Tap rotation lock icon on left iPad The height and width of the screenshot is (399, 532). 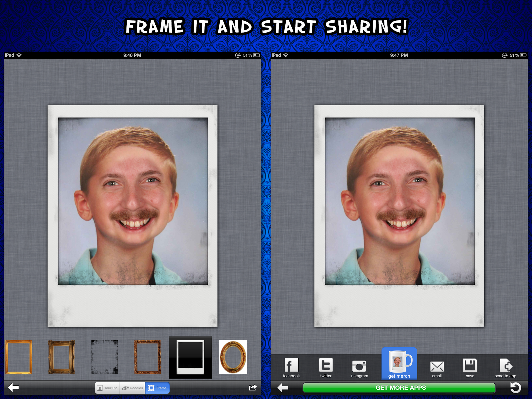(x=238, y=55)
